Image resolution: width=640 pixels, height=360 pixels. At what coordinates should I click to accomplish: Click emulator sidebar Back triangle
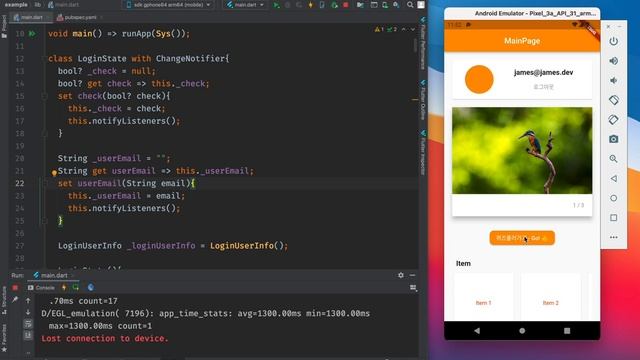point(613,178)
